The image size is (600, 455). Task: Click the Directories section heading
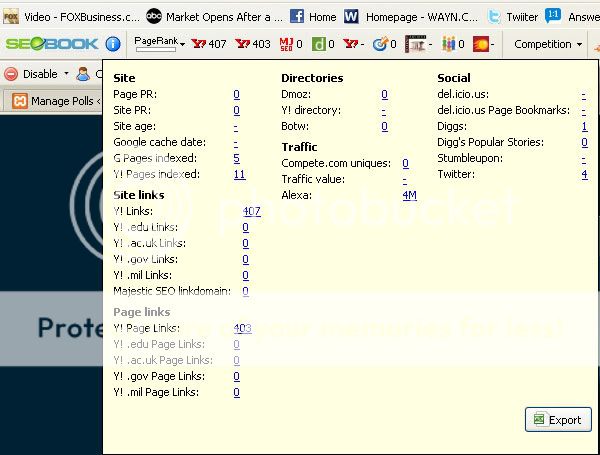312,78
